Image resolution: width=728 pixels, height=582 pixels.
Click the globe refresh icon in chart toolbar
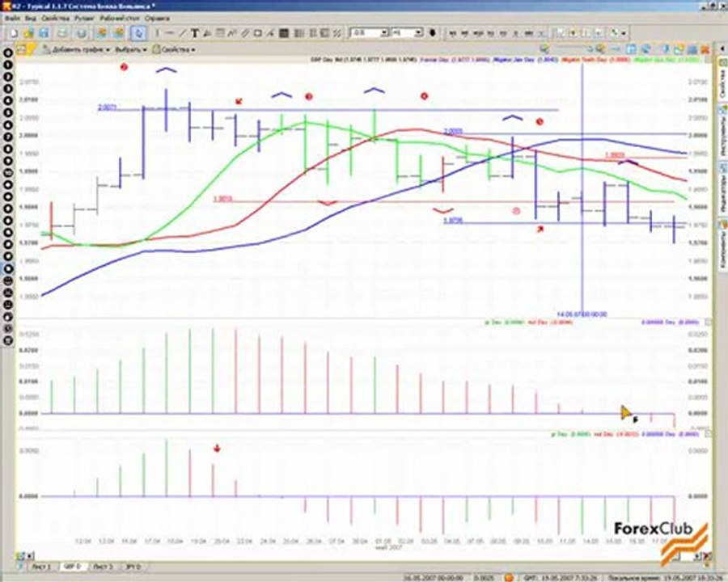tap(645, 48)
